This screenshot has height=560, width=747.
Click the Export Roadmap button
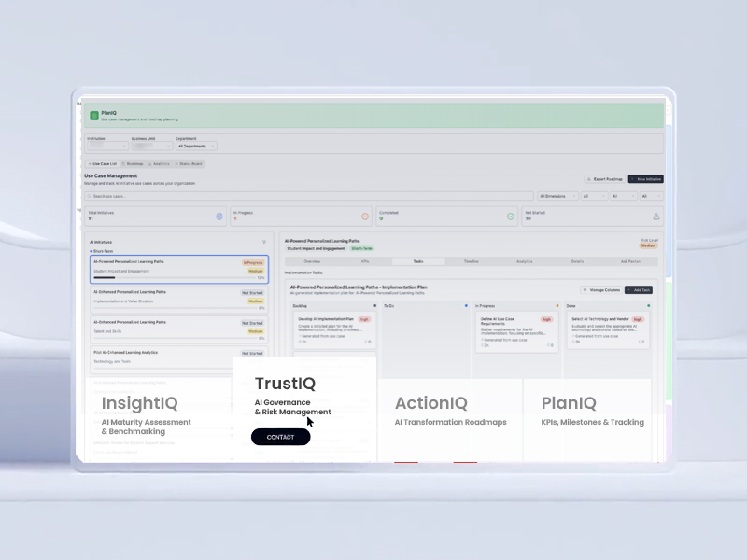(604, 178)
